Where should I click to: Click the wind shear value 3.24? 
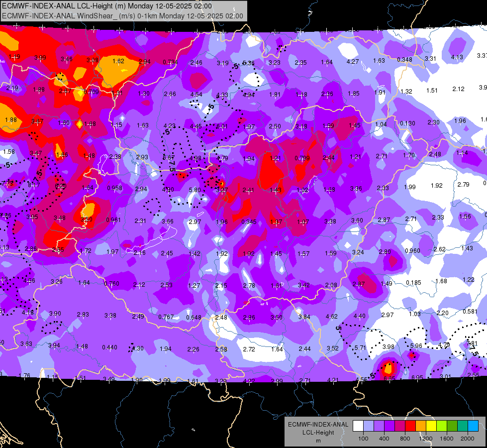pyautogui.click(x=358, y=252)
